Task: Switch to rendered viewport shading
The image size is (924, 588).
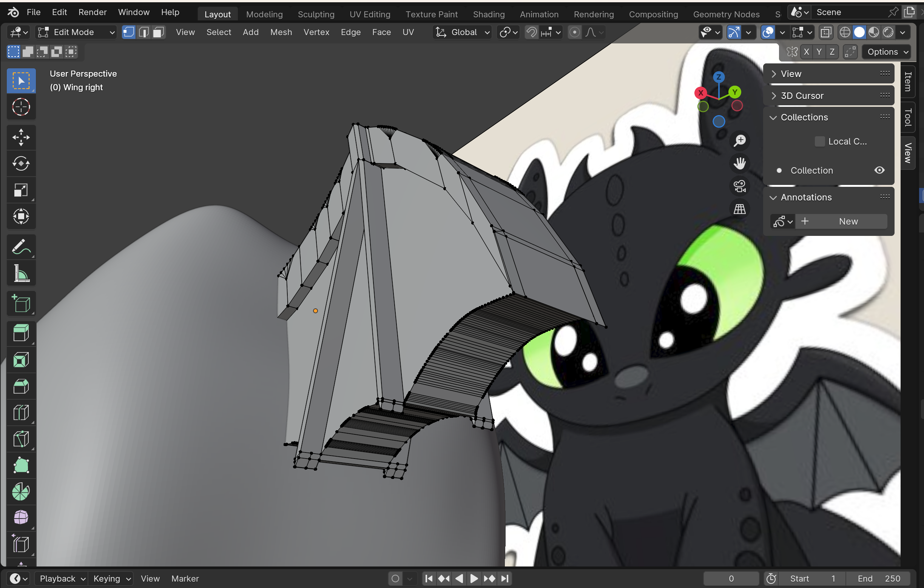Action: [888, 32]
